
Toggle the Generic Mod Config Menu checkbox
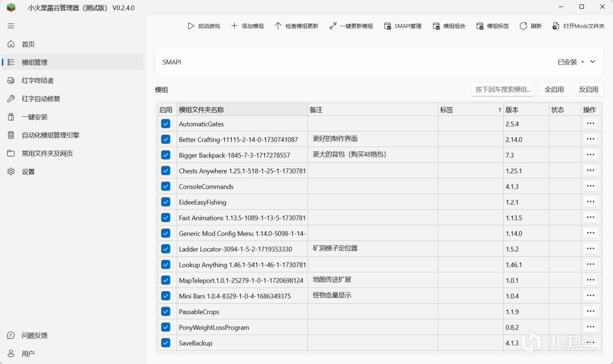(x=166, y=233)
